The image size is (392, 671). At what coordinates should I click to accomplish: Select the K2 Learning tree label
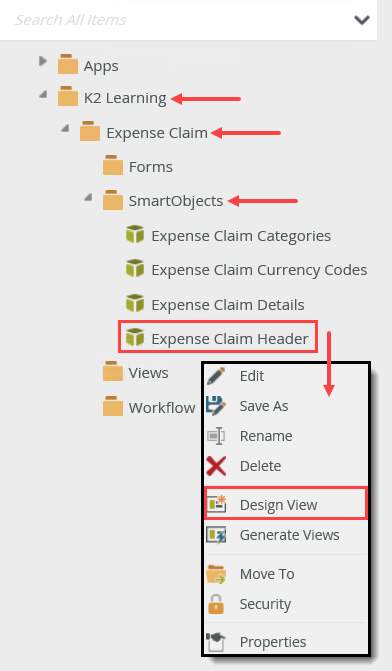(125, 98)
